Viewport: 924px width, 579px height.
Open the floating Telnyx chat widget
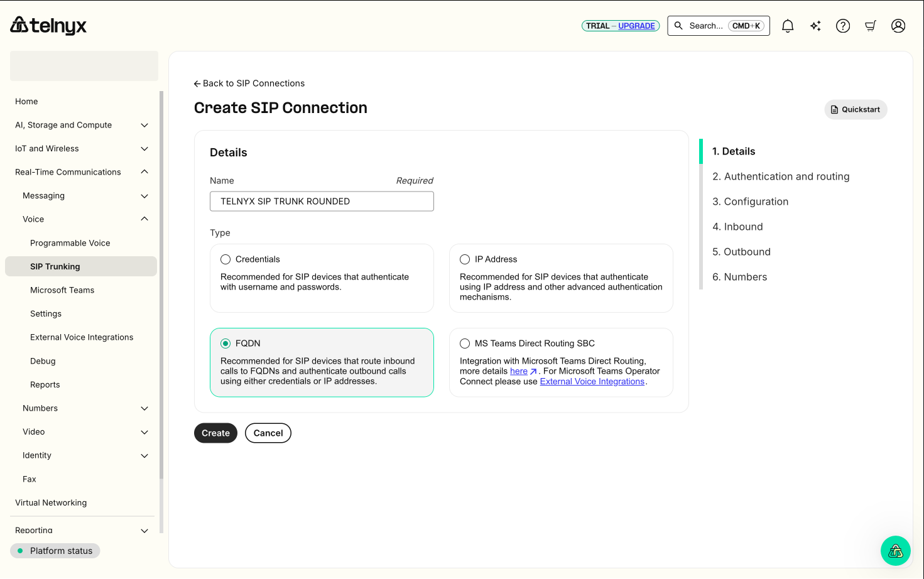(896, 551)
